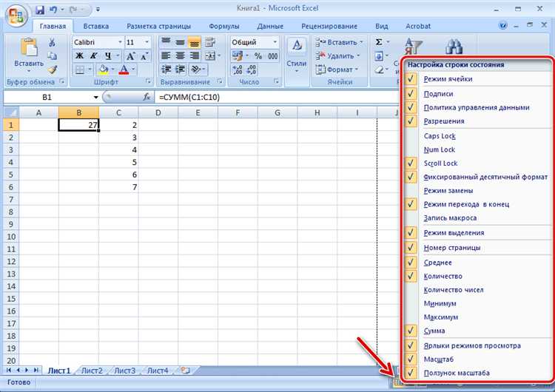Copy selection with the copy icon

pos(52,56)
